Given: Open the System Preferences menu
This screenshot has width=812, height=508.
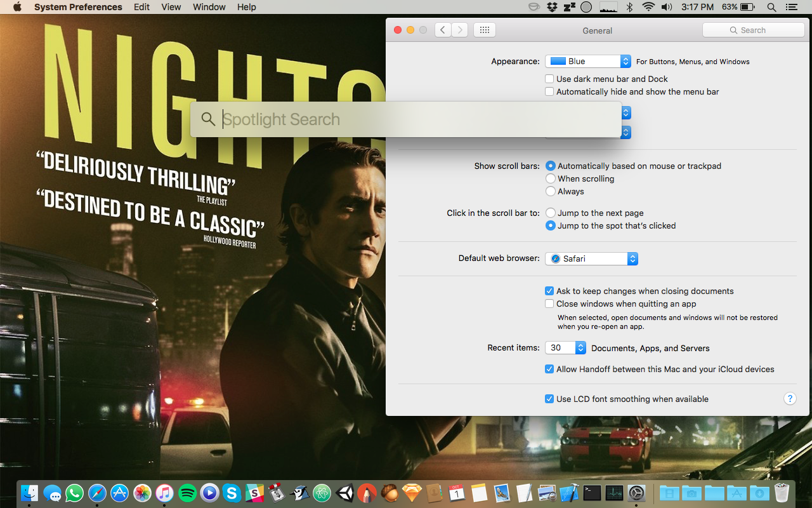Looking at the screenshot, I should pyautogui.click(x=78, y=7).
